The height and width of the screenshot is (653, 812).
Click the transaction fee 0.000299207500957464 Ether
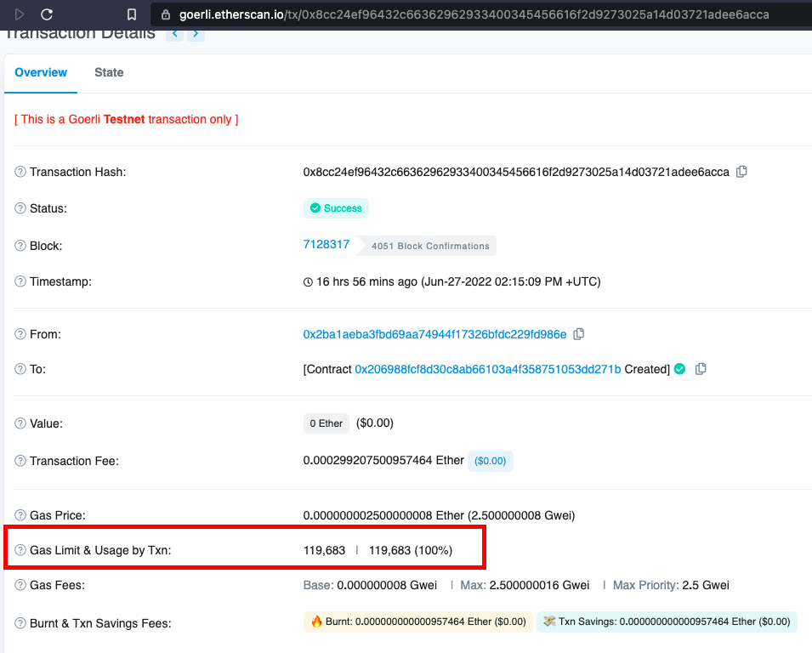pos(383,460)
